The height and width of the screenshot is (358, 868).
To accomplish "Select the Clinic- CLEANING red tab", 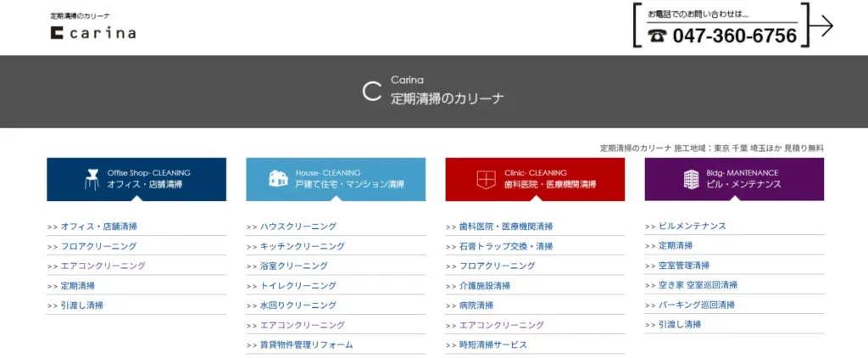I will tap(535, 179).
